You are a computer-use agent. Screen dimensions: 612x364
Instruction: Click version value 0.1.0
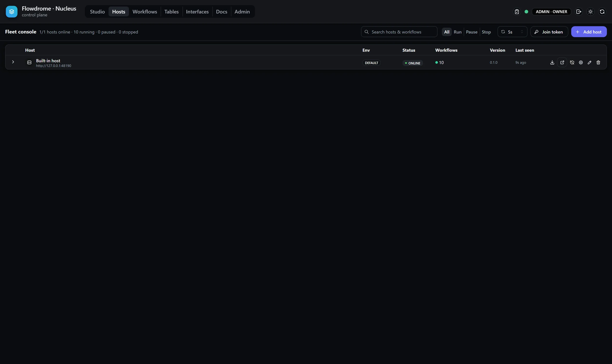tap(493, 62)
